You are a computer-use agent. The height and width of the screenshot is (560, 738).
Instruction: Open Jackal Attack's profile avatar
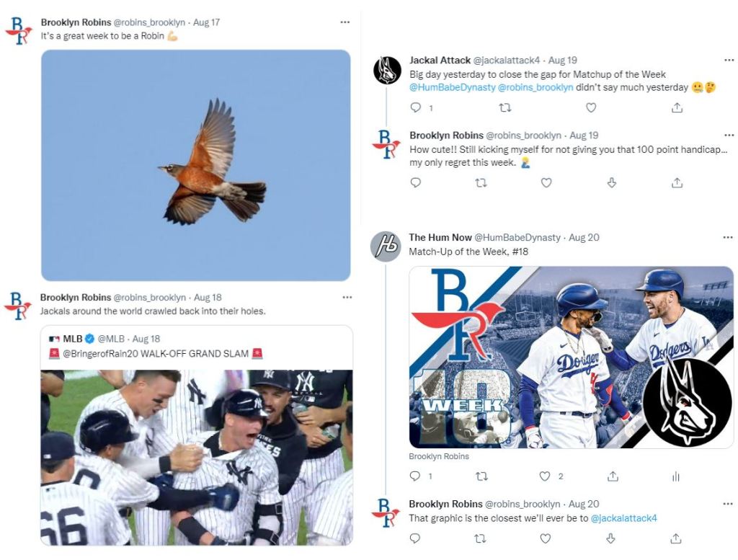click(x=387, y=70)
